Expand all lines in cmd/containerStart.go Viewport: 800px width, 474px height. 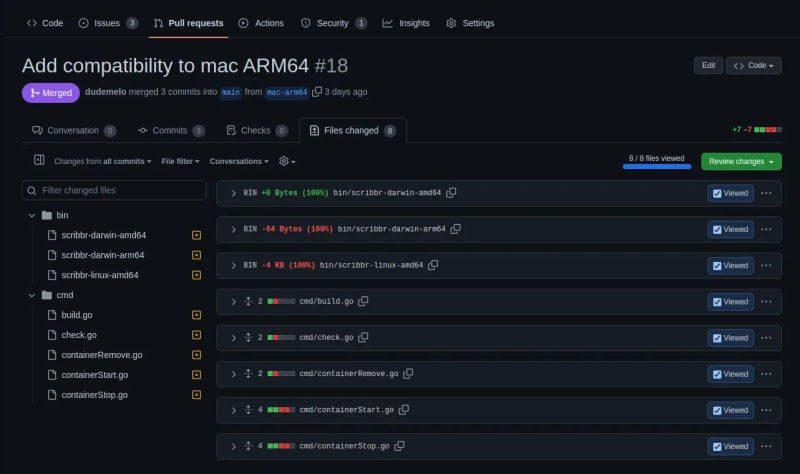(x=248, y=410)
